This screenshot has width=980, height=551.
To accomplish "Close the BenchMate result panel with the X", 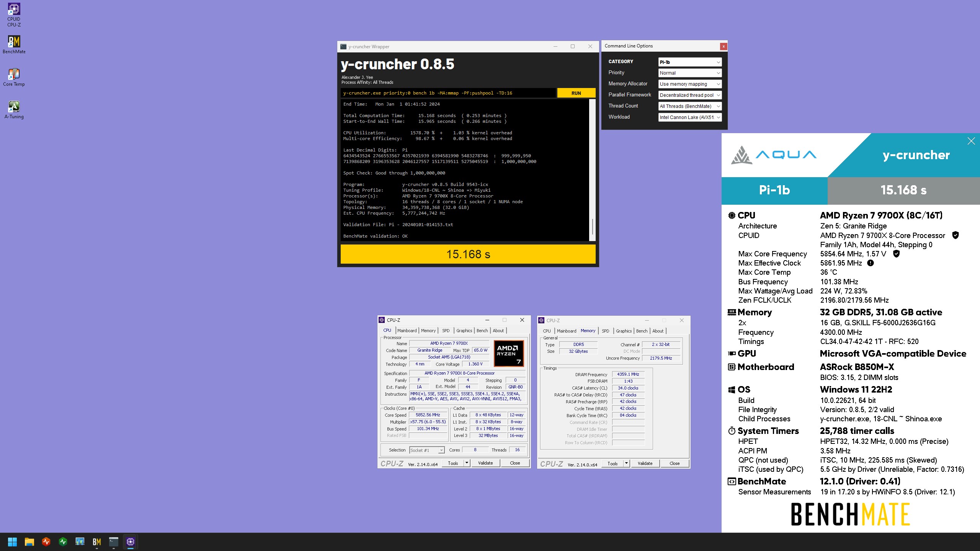I will [971, 141].
